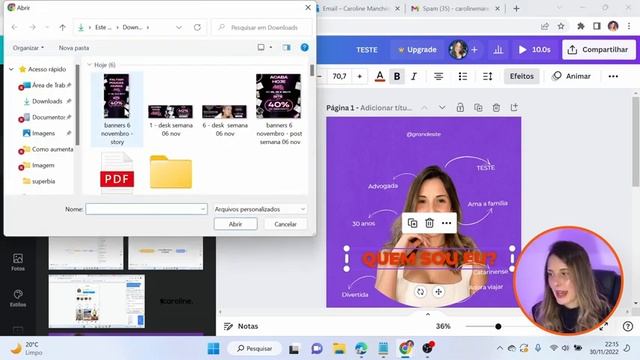This screenshot has width=640, height=360.
Task: Add new page icon beside trash
Action: click(x=514, y=107)
